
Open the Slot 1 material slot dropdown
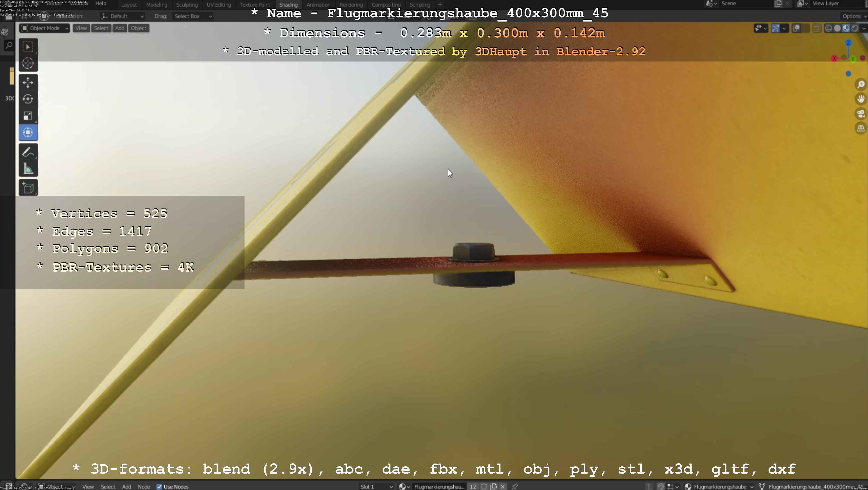pyautogui.click(x=376, y=486)
